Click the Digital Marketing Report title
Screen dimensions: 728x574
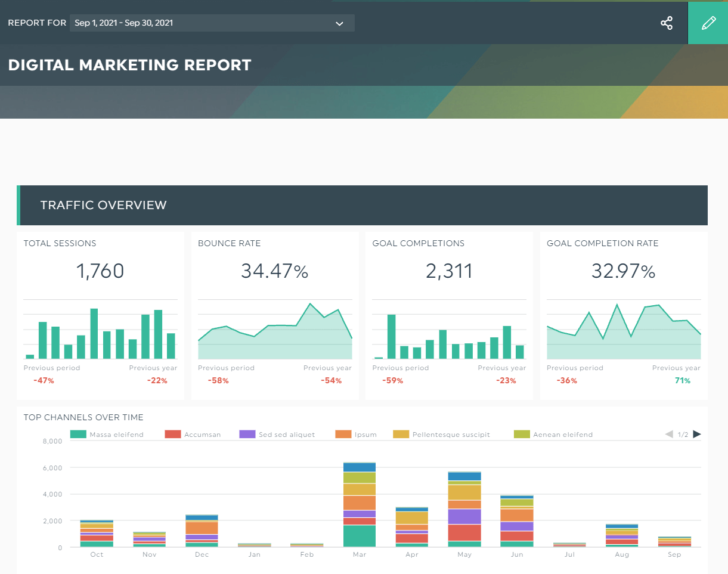tap(129, 65)
